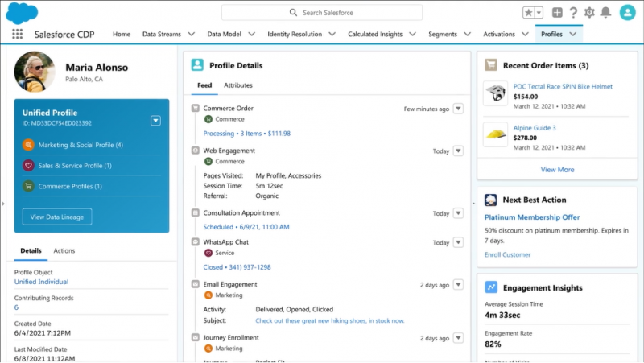The height and width of the screenshot is (363, 644).
Task: Click the Service heart icon under WhatsApp Chat
Action: click(x=208, y=253)
